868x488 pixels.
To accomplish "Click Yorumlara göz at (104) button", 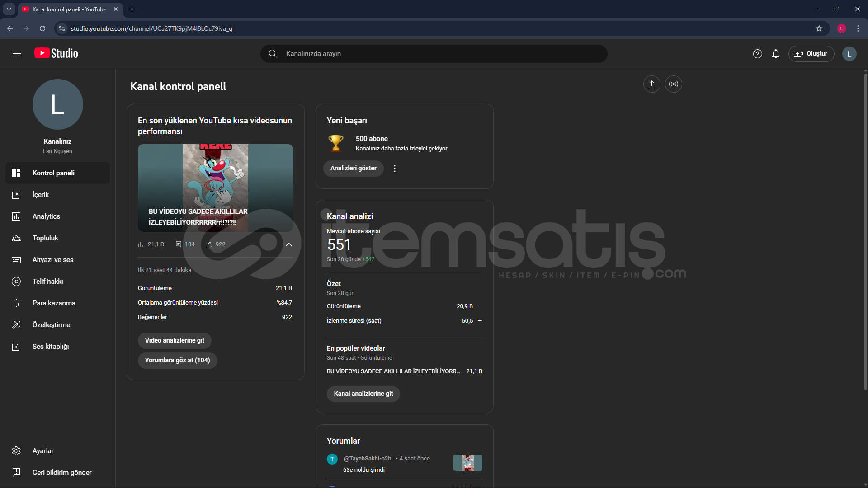I will coord(177,360).
